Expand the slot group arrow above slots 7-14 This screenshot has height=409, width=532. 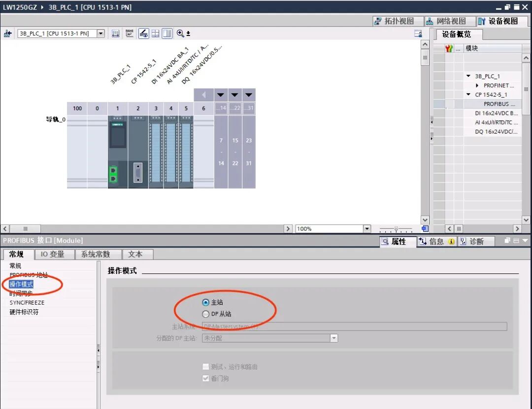(x=221, y=95)
